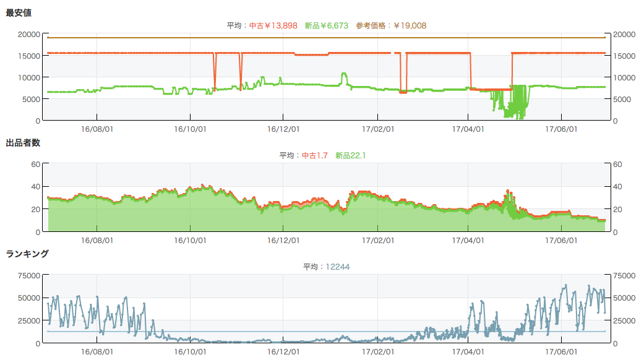
Task: Click the 中古￥13,898 legend in price chart
Action: tap(273, 25)
